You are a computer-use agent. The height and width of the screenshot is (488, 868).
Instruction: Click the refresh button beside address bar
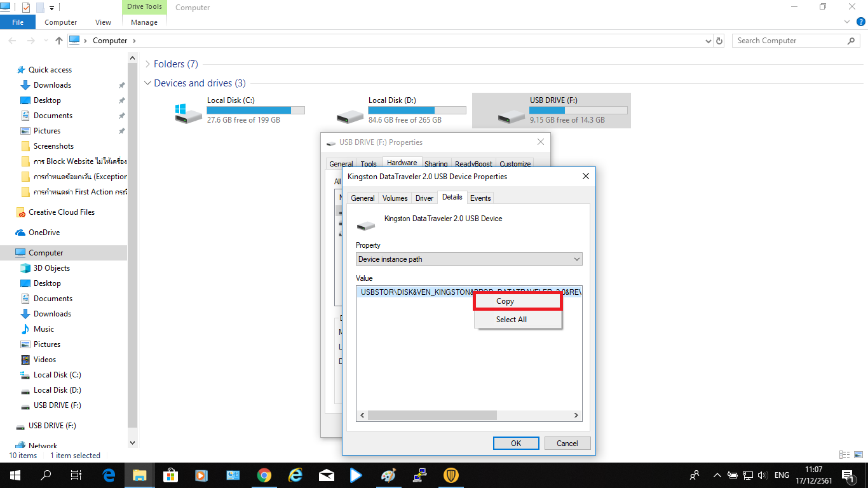(x=719, y=41)
